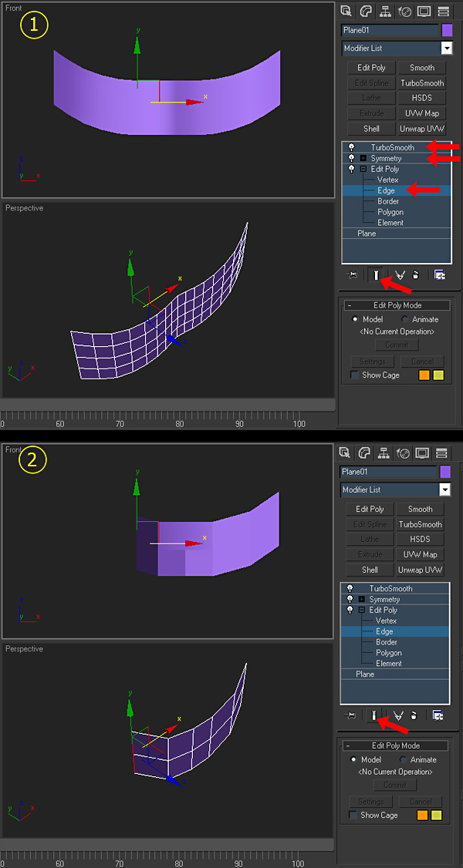Click Remove Modifier icon in lower screenshot
The image size is (463, 868).
[414, 715]
